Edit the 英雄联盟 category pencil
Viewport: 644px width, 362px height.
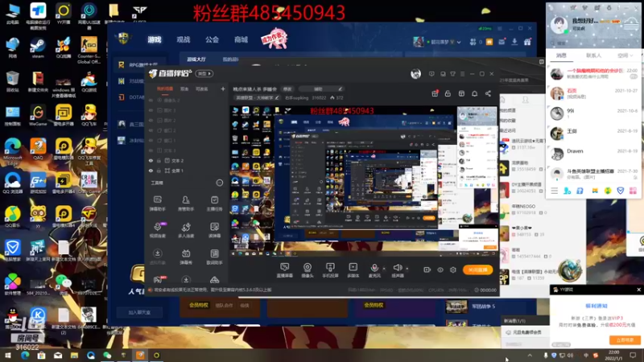(x=277, y=97)
